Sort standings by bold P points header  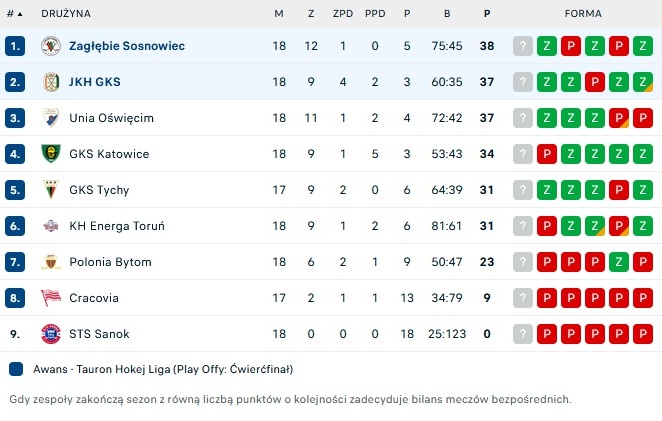coord(487,14)
